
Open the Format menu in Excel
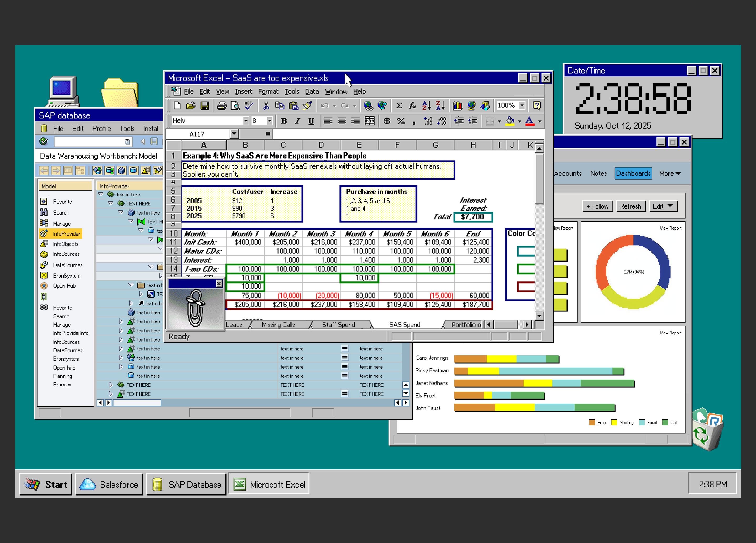click(x=268, y=91)
